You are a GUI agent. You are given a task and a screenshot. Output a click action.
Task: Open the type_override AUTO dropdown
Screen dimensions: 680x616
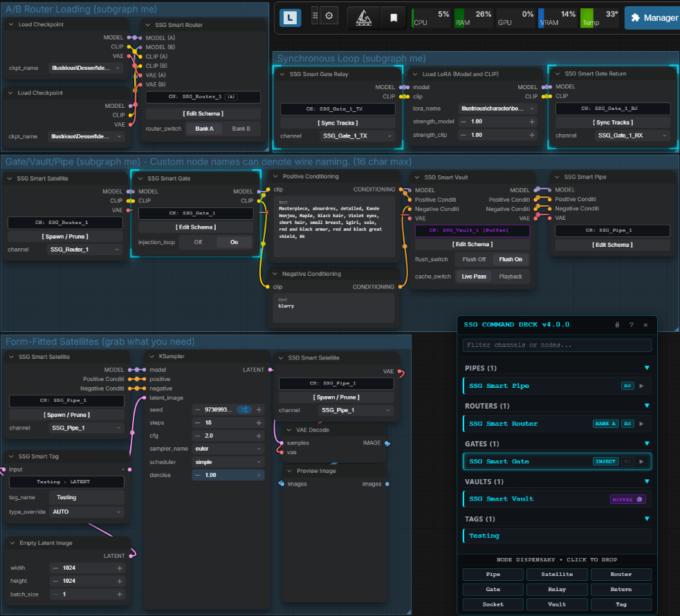[x=86, y=512]
